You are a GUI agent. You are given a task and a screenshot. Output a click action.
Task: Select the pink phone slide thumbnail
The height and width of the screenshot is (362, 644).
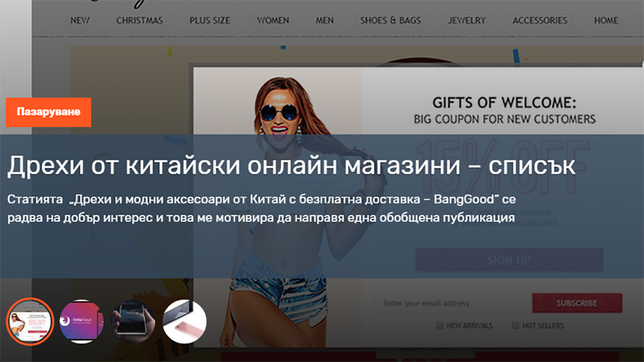pos(184,321)
